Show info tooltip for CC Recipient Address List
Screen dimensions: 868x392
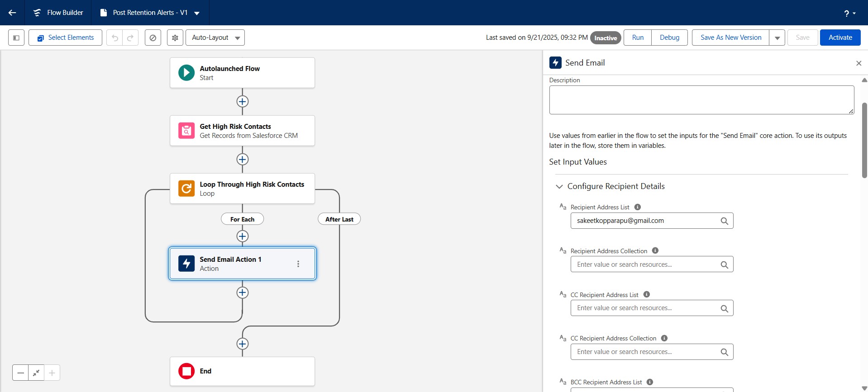click(x=647, y=294)
